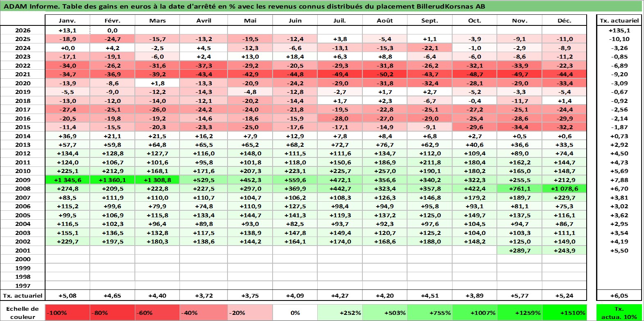The height and width of the screenshot is (321, 644).
Task: Click the 'Janv.' column header
Action: click(x=67, y=20)
